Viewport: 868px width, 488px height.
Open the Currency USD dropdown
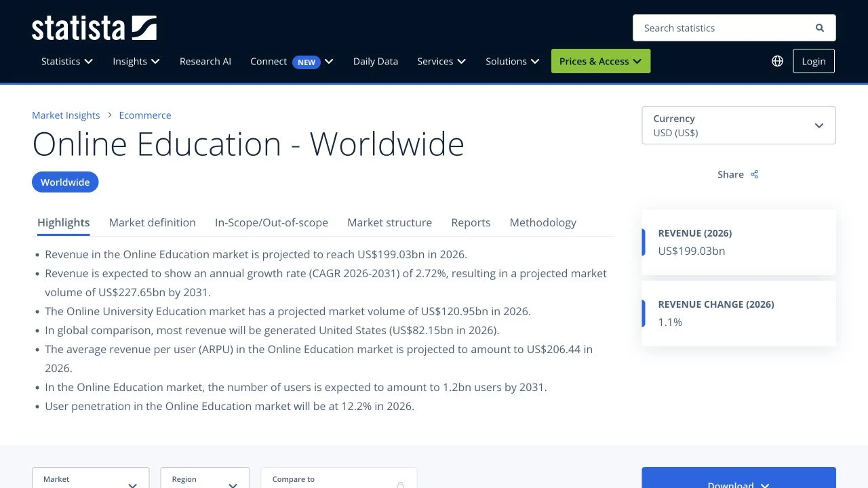[738, 125]
